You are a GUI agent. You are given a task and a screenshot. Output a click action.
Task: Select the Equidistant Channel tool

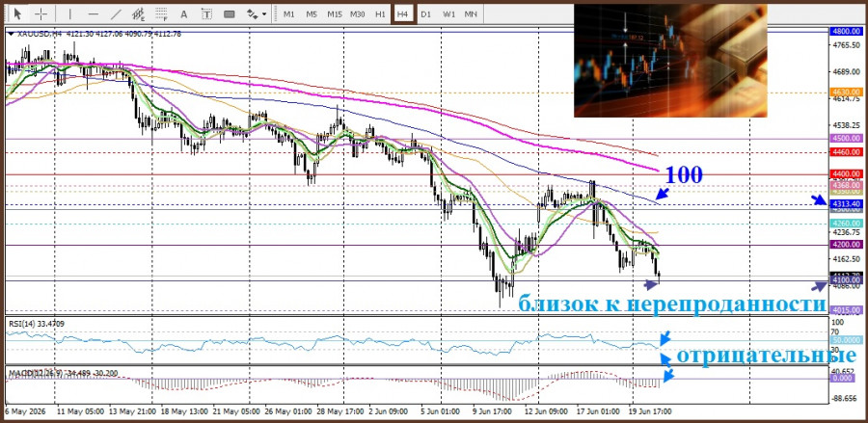pos(138,14)
